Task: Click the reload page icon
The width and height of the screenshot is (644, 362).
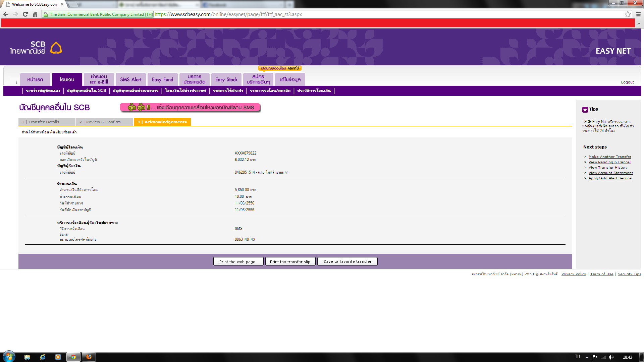Action: tap(25, 14)
